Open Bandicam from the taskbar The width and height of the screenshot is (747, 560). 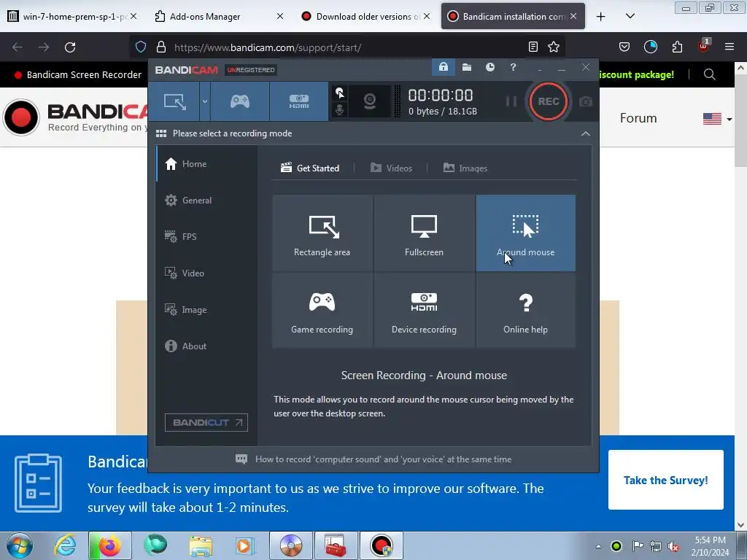coord(381,545)
